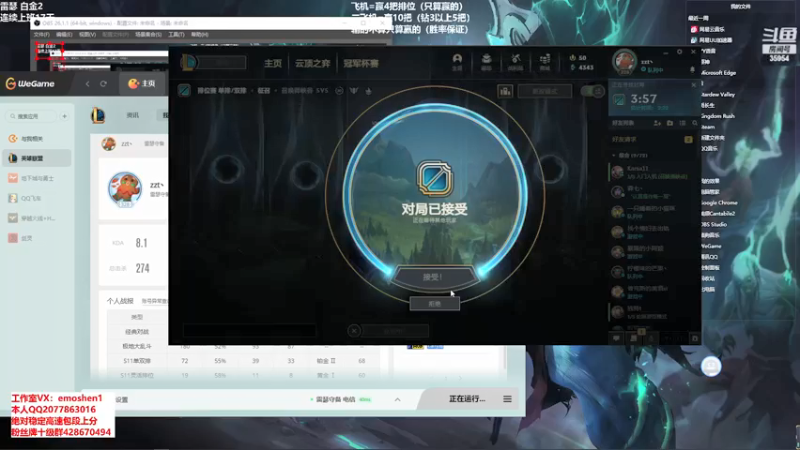Screen dimensions: 800x450
Task: Open missions icon at friends panel bottom
Action: click(633, 338)
